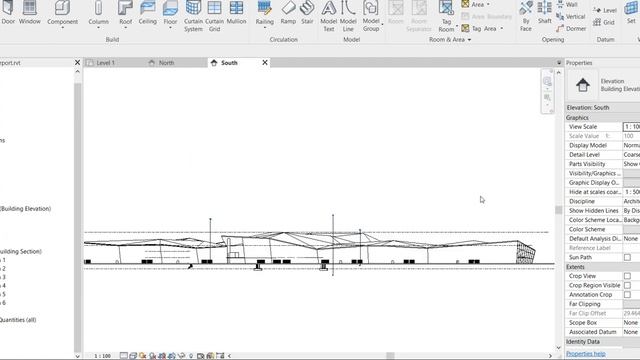Add a Level datum
The image size is (640, 360).
605,10
